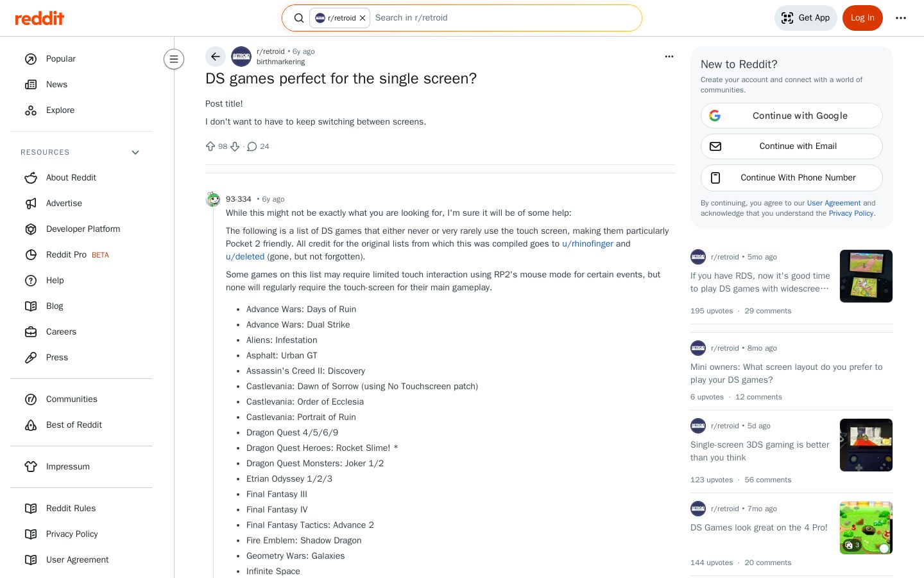Open the top-right more options dots
The width and height of the screenshot is (924, 578).
(901, 18)
